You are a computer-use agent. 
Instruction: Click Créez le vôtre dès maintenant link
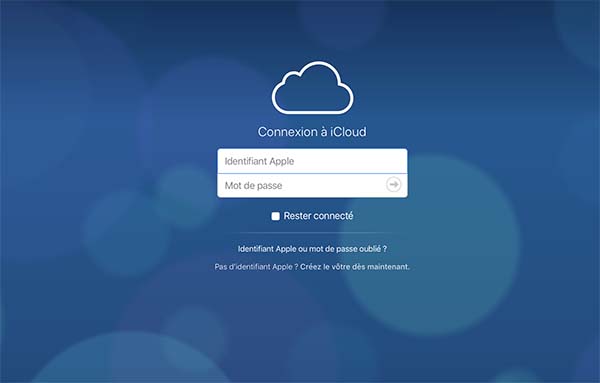tap(355, 267)
